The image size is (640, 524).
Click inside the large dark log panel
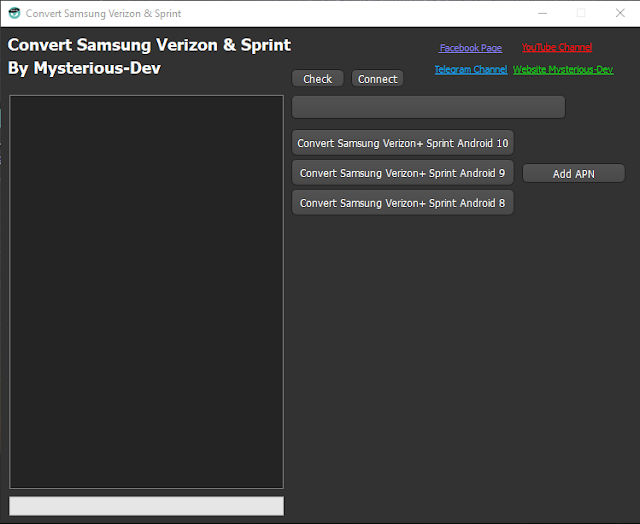click(146, 291)
